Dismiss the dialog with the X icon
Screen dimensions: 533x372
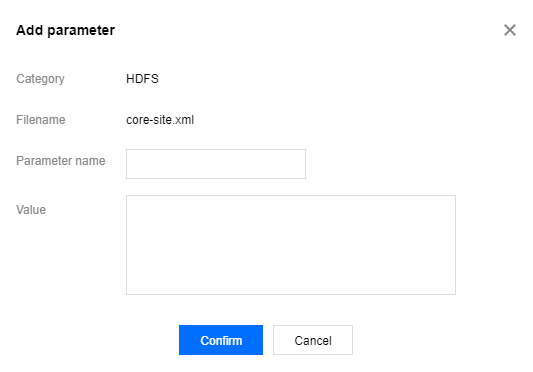click(510, 30)
